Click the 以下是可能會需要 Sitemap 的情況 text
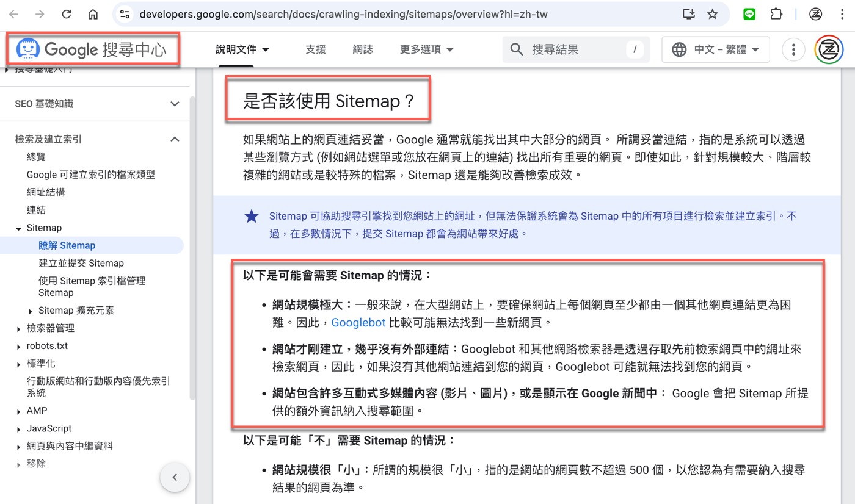 [x=337, y=275]
